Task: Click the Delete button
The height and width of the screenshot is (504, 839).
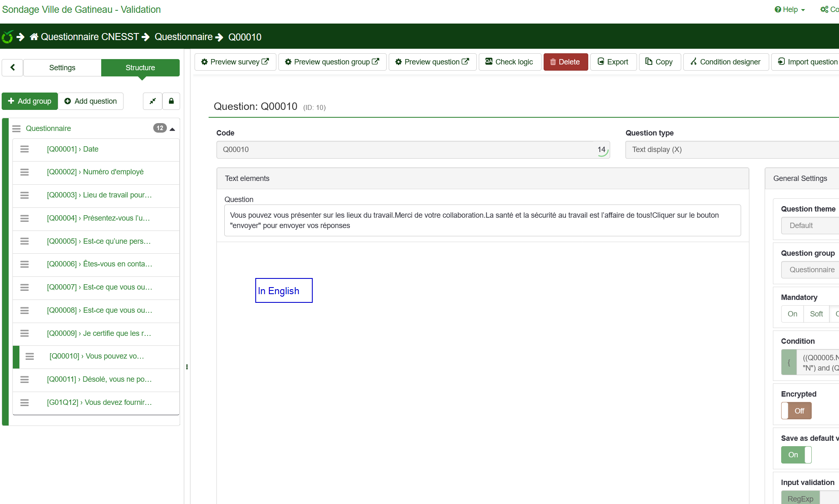Action: [x=565, y=62]
